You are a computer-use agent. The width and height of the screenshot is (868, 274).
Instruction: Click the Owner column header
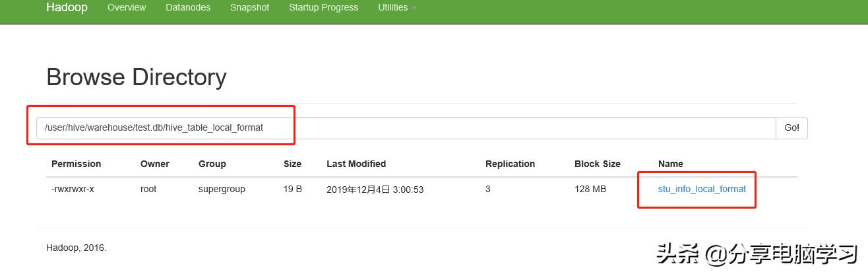point(155,164)
